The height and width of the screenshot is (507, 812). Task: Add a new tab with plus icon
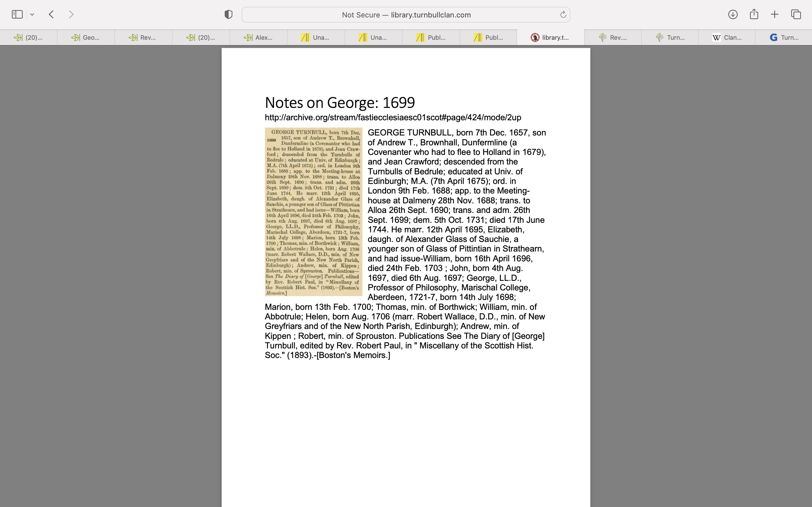pos(775,14)
